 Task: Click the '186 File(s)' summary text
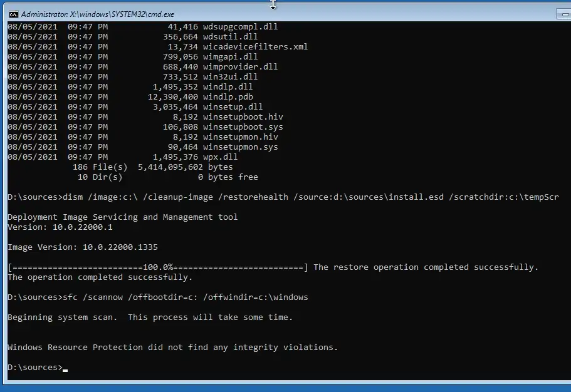pos(100,167)
